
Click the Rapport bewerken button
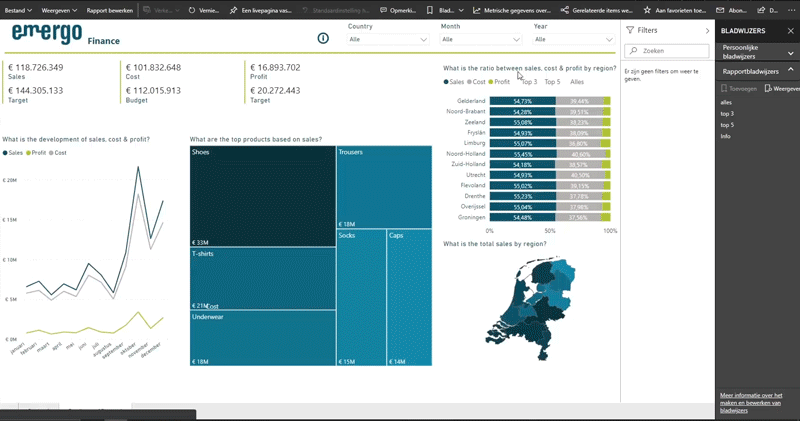(110, 10)
